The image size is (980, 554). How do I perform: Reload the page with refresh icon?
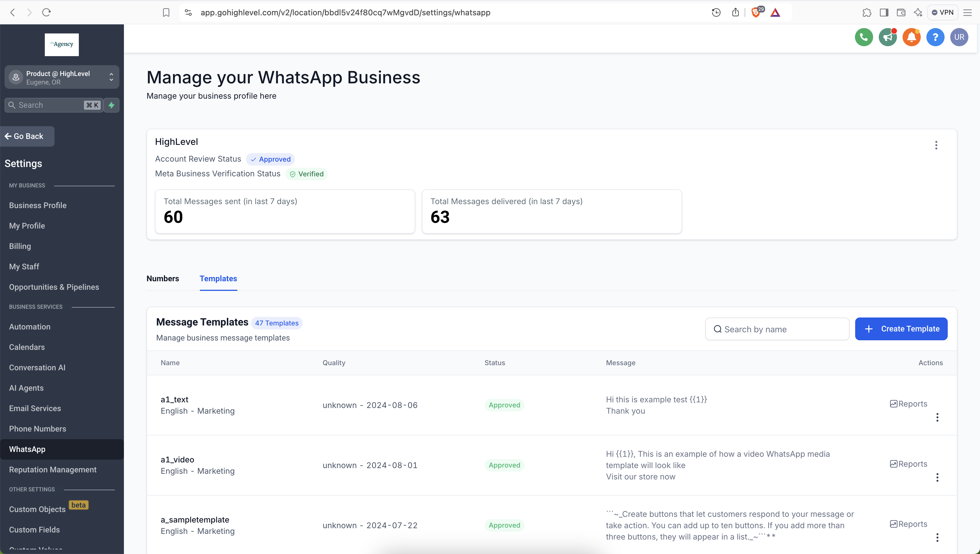pyautogui.click(x=47, y=12)
